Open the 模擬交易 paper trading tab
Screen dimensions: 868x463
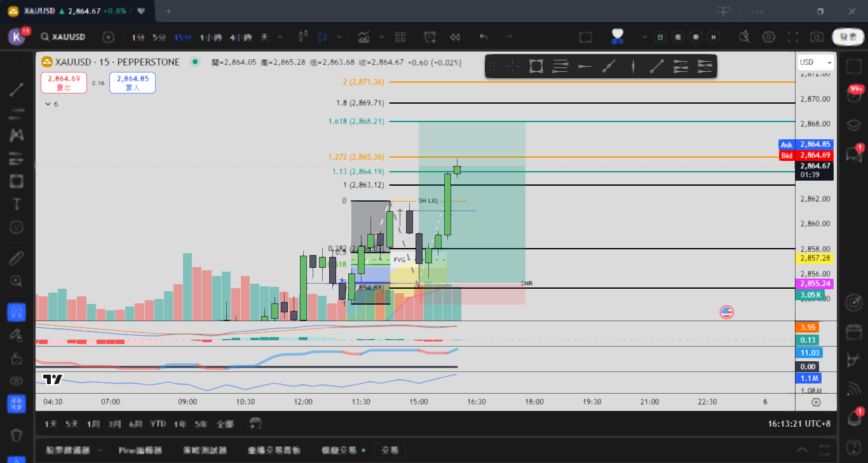(339, 450)
